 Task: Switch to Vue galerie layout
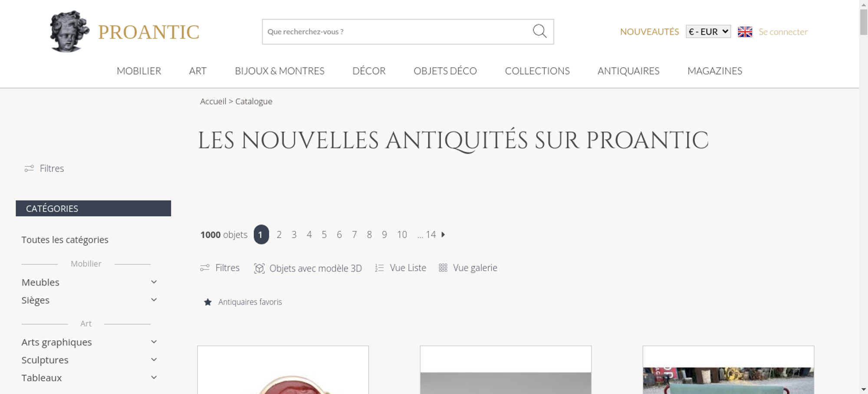click(468, 268)
